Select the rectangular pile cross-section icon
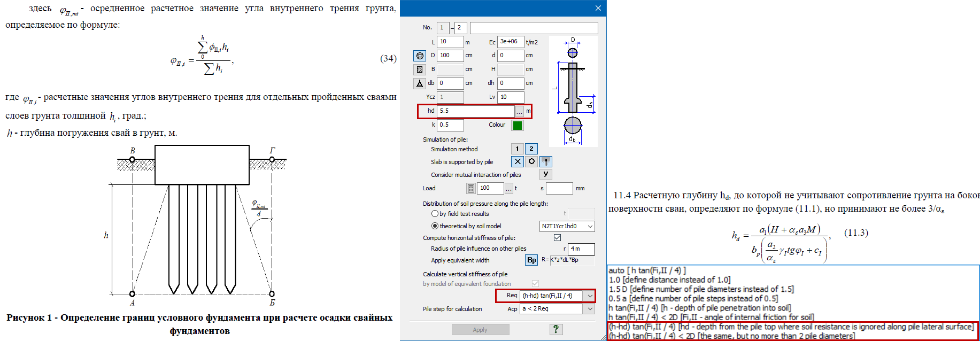Image resolution: width=980 pixels, height=341 pixels. [420, 69]
